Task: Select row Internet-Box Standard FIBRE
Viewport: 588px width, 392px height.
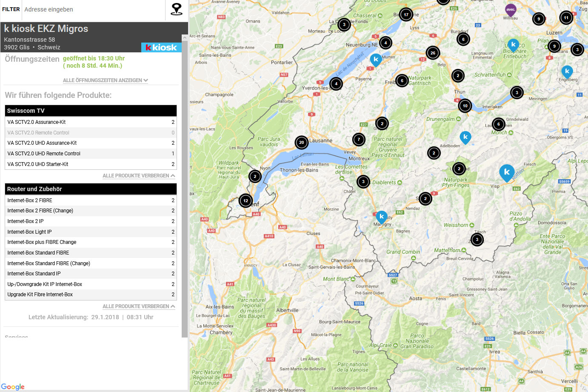Action: (x=91, y=253)
